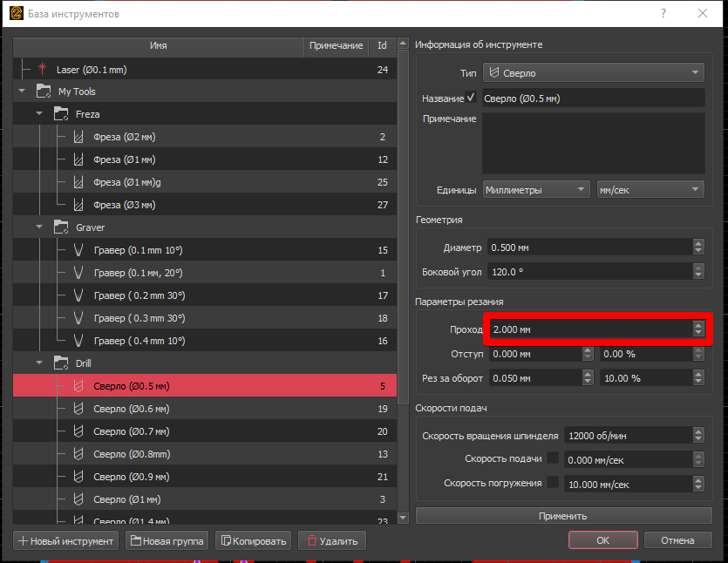Click the Копировать button

pos(254,540)
